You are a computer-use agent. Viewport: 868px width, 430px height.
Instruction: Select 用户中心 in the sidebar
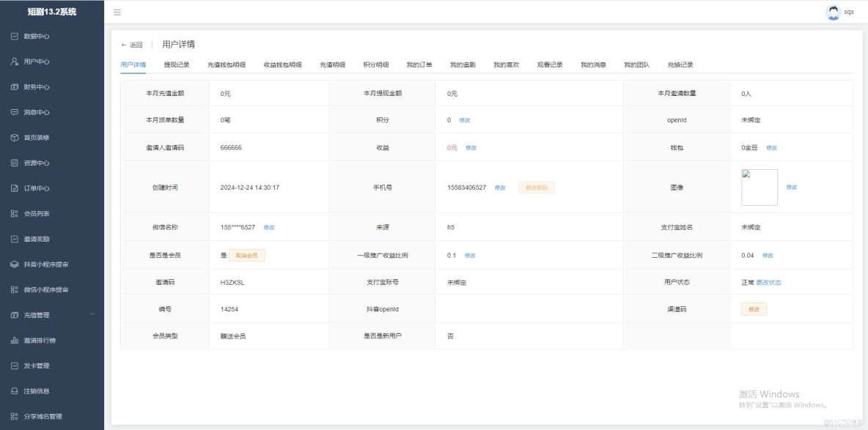[37, 60]
